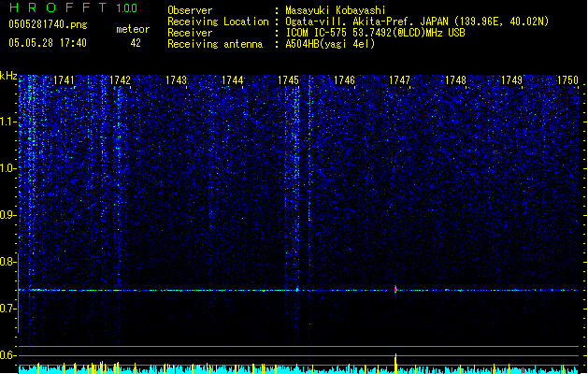Viewport: 588px width, 374px height.
Task: Click the 'Observer' field label
Action: [190, 10]
